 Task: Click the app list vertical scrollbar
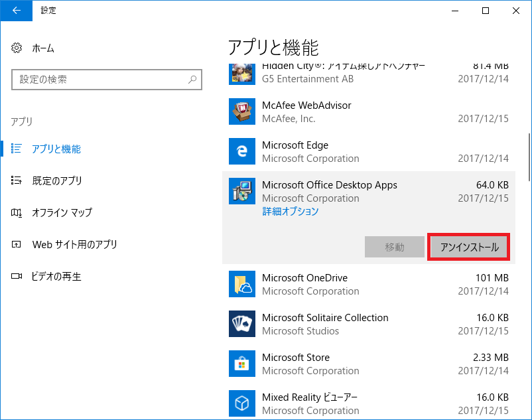tap(529, 157)
